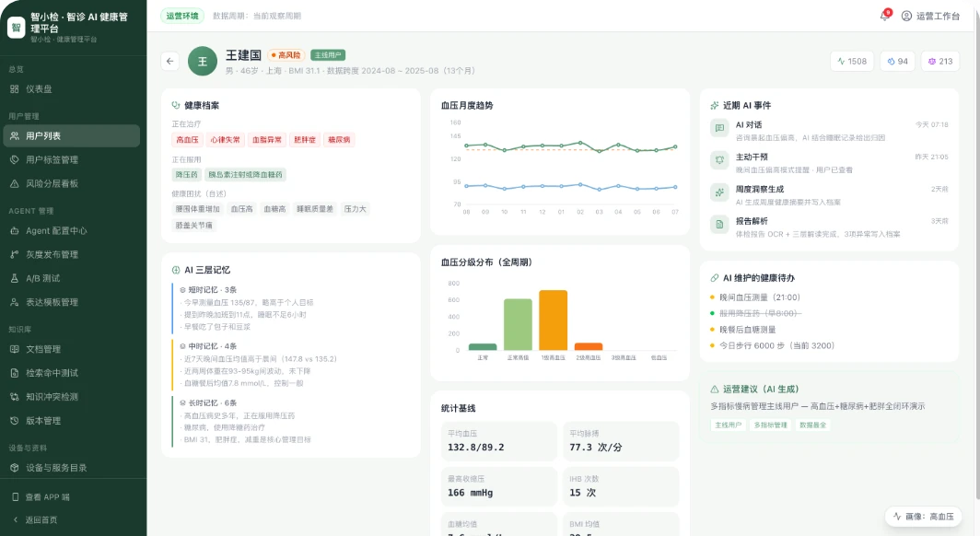Click the platform logo icon in the sidebar

pyautogui.click(x=17, y=28)
